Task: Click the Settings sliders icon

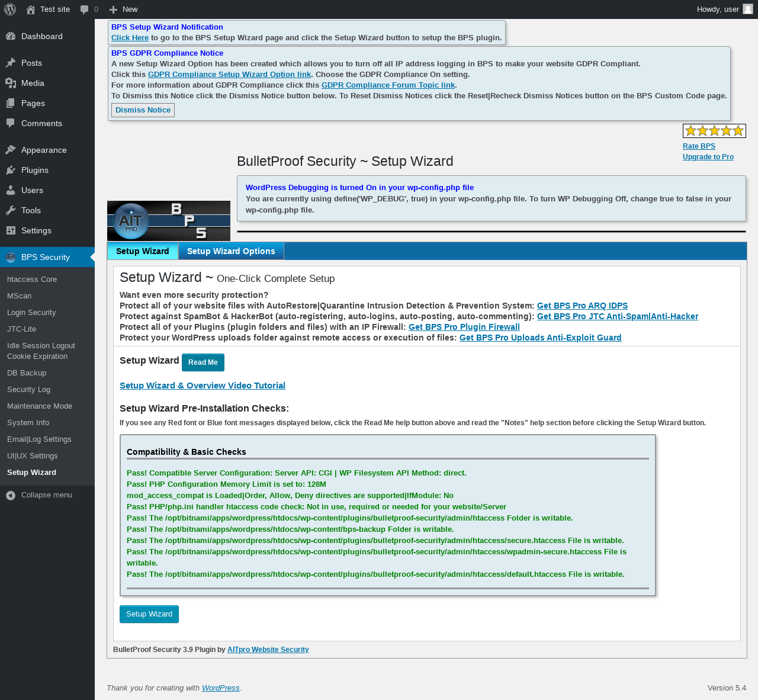Action: pyautogui.click(x=11, y=230)
